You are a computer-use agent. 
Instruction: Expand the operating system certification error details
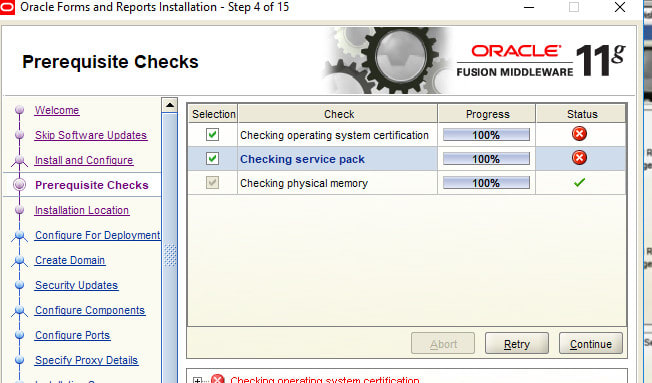point(198,380)
